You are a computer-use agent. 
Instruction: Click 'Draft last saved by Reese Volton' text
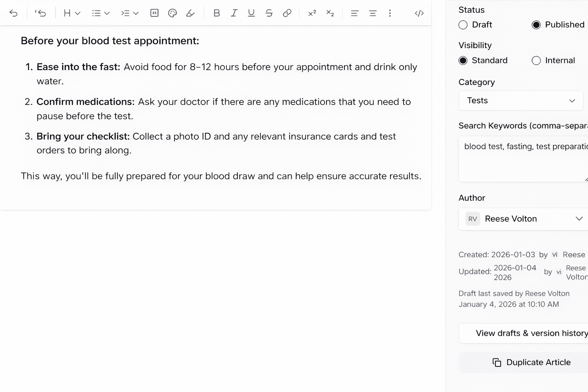pos(514,294)
